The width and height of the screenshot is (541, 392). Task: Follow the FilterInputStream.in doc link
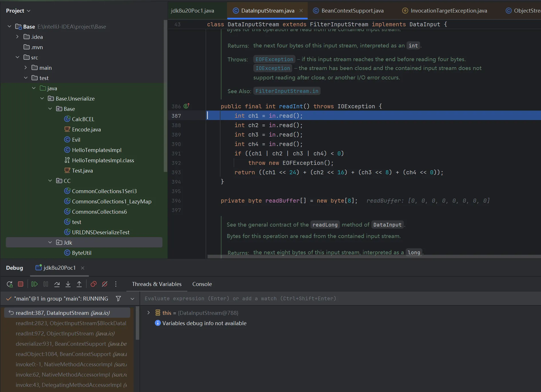coord(287,91)
